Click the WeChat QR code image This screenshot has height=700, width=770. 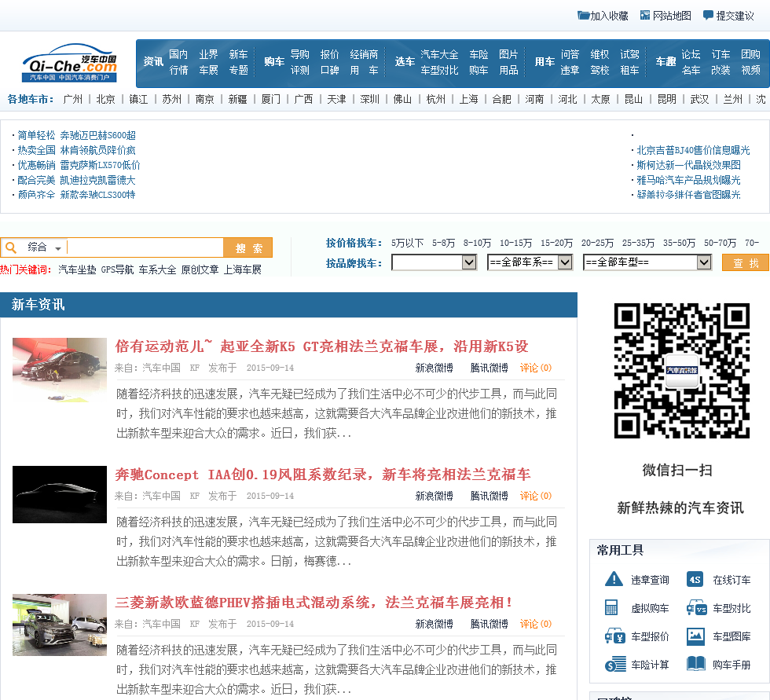[x=682, y=371]
